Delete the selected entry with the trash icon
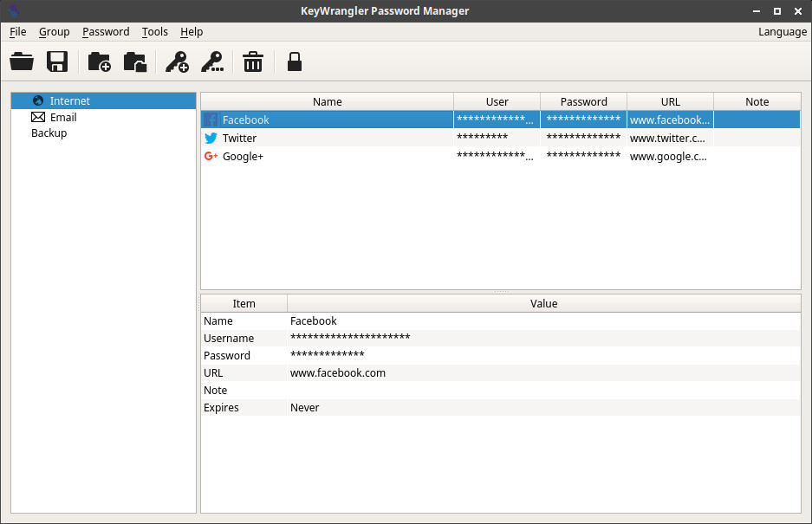The width and height of the screenshot is (812, 524). [x=253, y=61]
